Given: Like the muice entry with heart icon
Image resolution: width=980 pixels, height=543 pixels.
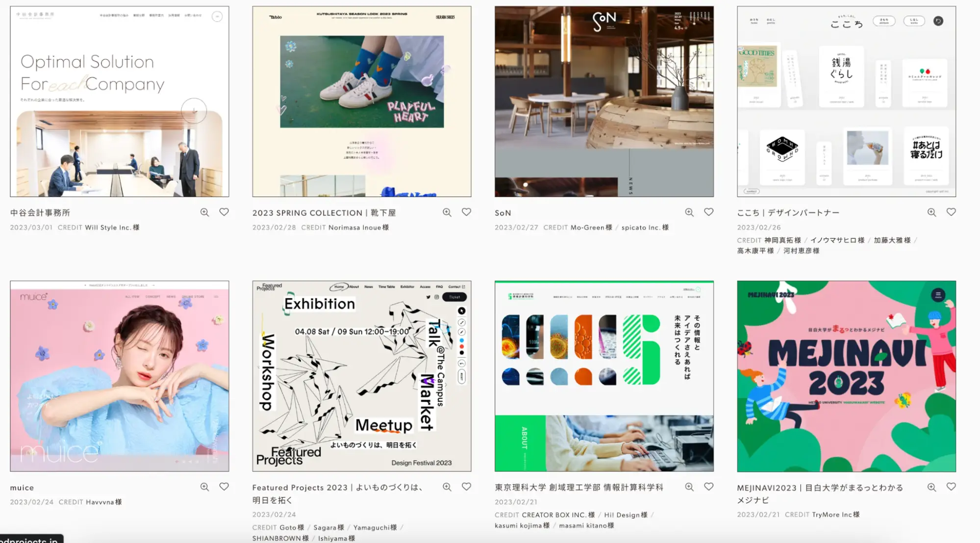Looking at the screenshot, I should click(224, 487).
